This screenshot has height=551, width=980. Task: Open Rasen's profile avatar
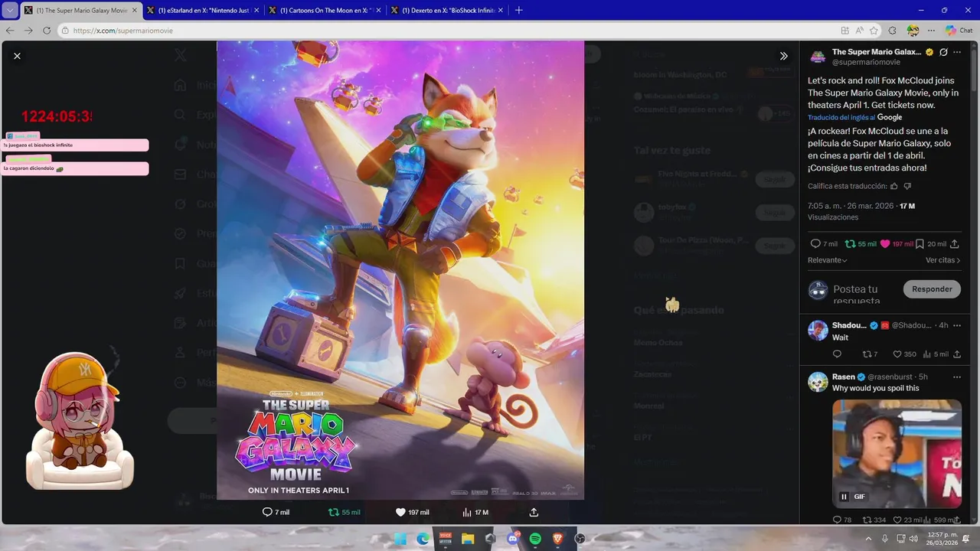[x=818, y=381]
